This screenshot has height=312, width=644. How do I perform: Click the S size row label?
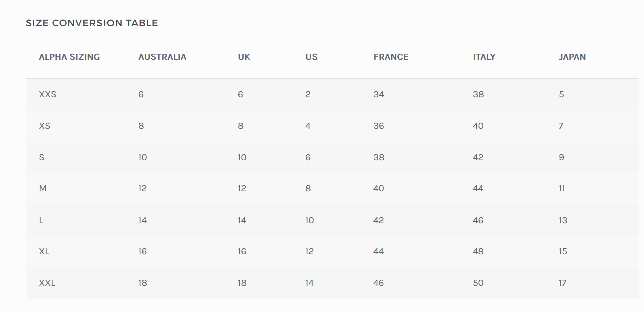coord(42,157)
